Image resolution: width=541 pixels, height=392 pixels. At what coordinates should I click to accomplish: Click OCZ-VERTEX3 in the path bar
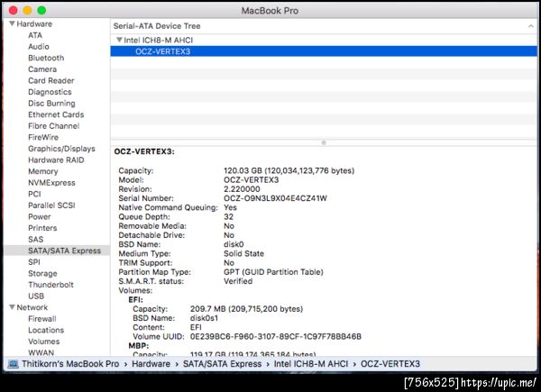(390, 364)
